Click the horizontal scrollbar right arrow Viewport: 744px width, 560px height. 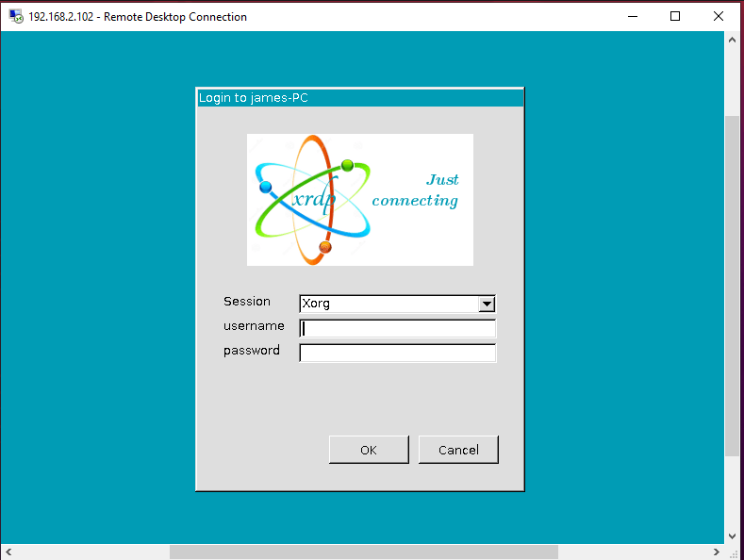717,552
